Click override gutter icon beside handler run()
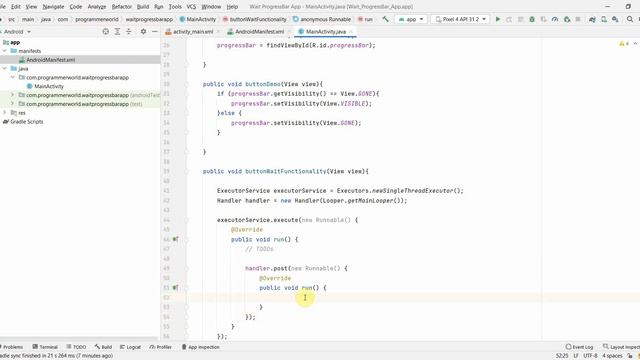Screen dimensions: 640x360 point(175,288)
